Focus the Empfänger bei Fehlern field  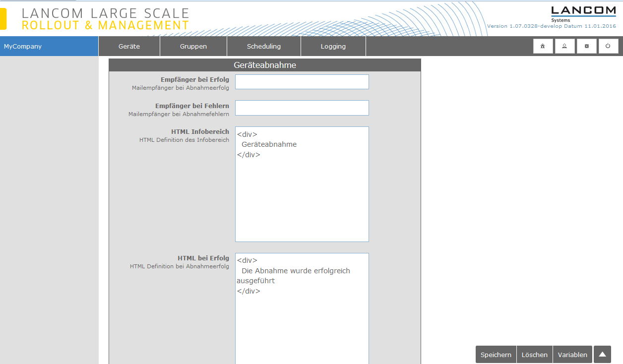tap(302, 108)
